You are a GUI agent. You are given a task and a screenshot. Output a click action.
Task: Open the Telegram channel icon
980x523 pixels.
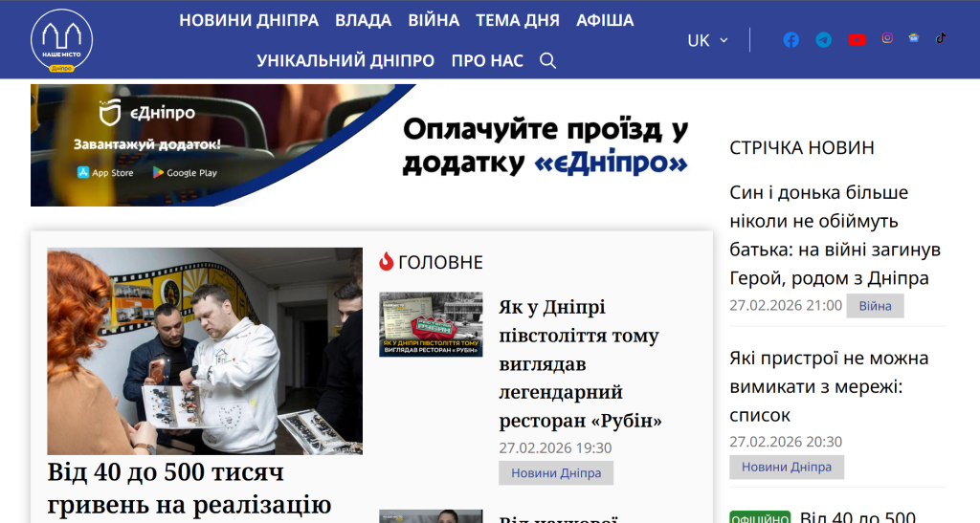[824, 40]
